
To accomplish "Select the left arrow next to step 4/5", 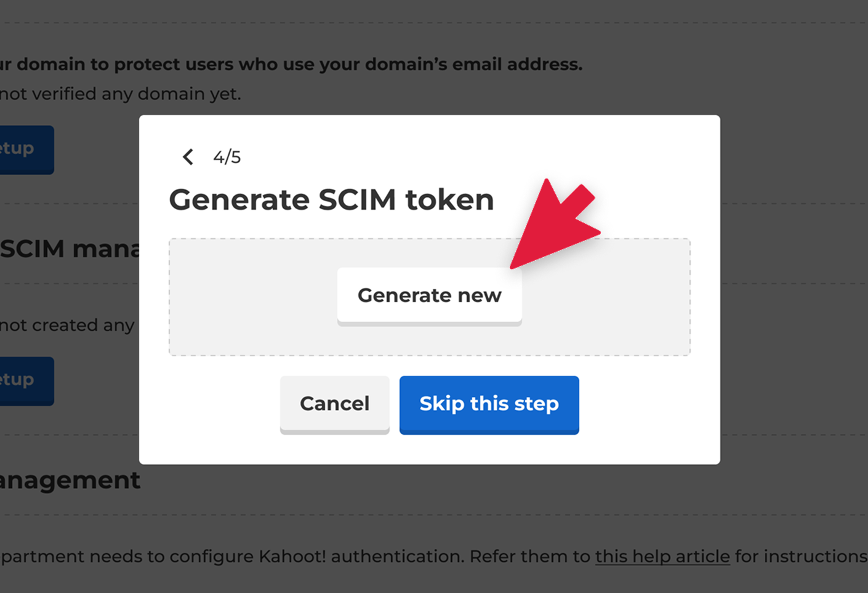I will (188, 157).
